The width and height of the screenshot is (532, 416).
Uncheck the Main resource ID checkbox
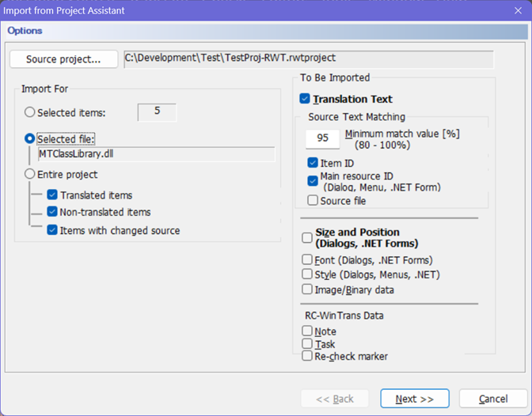point(313,181)
